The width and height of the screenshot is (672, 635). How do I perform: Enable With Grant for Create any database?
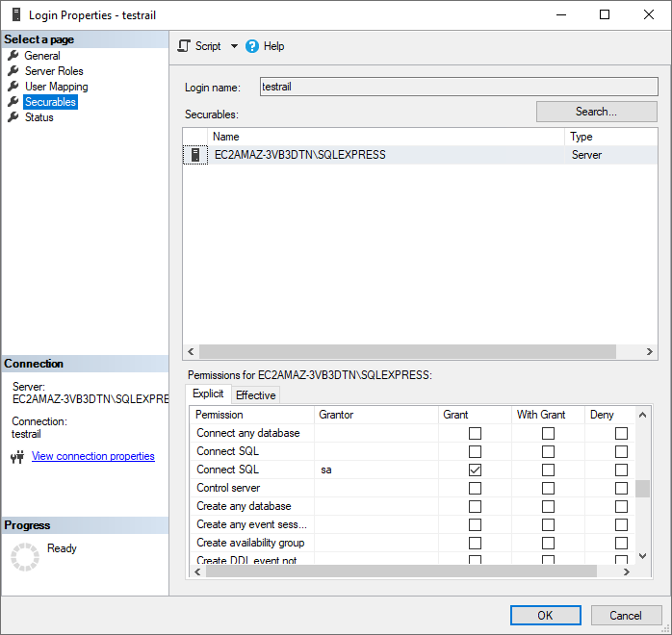548,507
